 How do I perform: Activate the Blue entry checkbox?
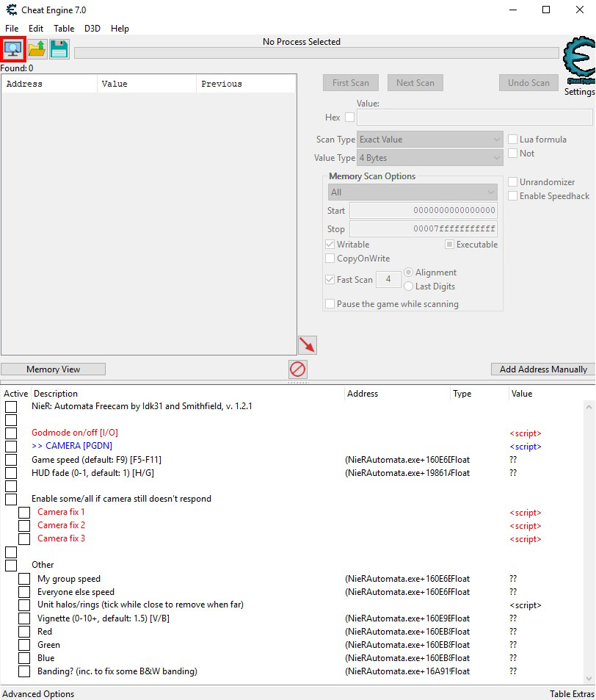(24, 658)
